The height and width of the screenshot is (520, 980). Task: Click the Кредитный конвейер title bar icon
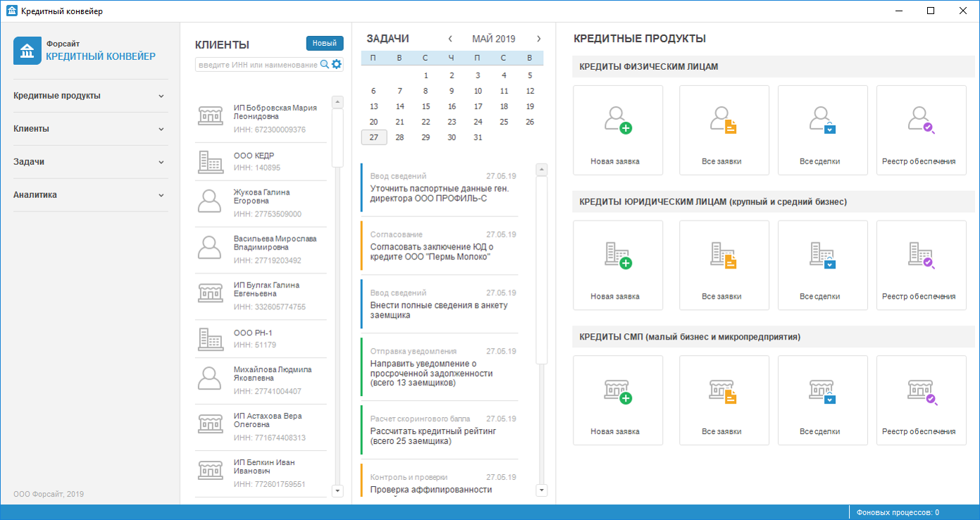click(11, 11)
